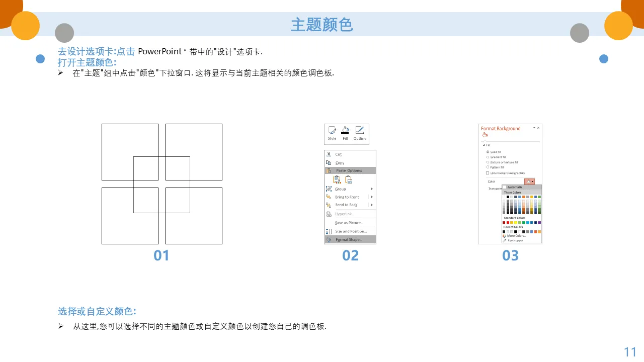Viewport: 644px width, 362px height.
Task: Click the Copy icon in context menu
Action: click(329, 163)
